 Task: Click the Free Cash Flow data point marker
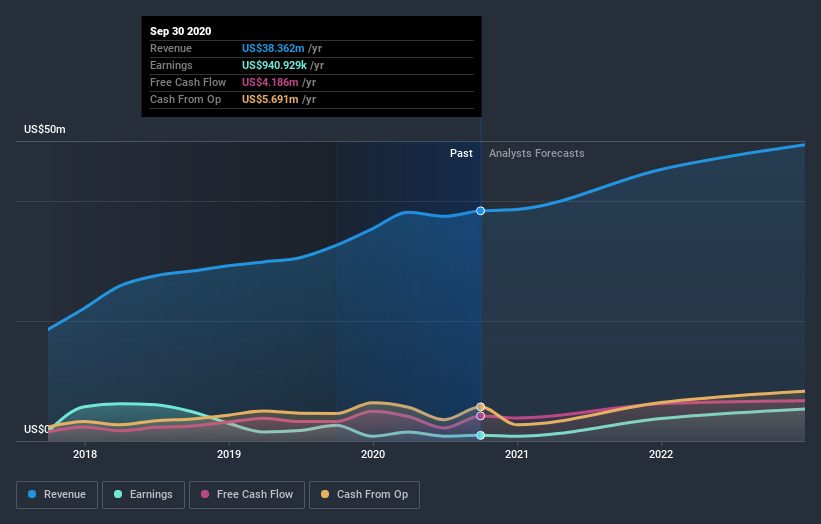pyautogui.click(x=480, y=416)
